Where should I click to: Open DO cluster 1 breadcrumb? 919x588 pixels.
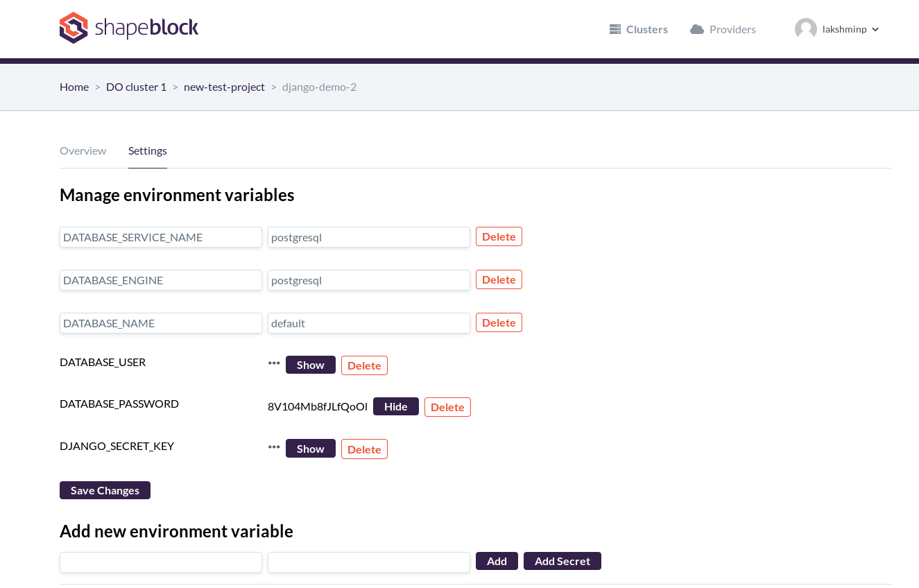click(136, 87)
